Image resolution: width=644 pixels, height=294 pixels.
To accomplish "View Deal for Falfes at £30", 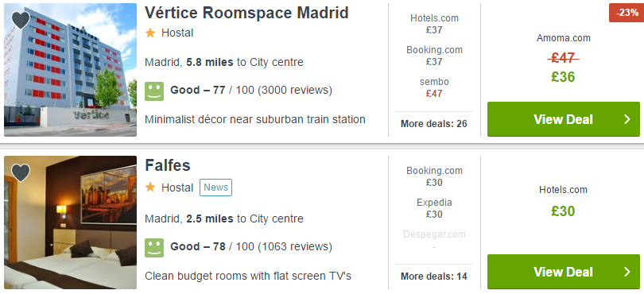I will [x=563, y=272].
